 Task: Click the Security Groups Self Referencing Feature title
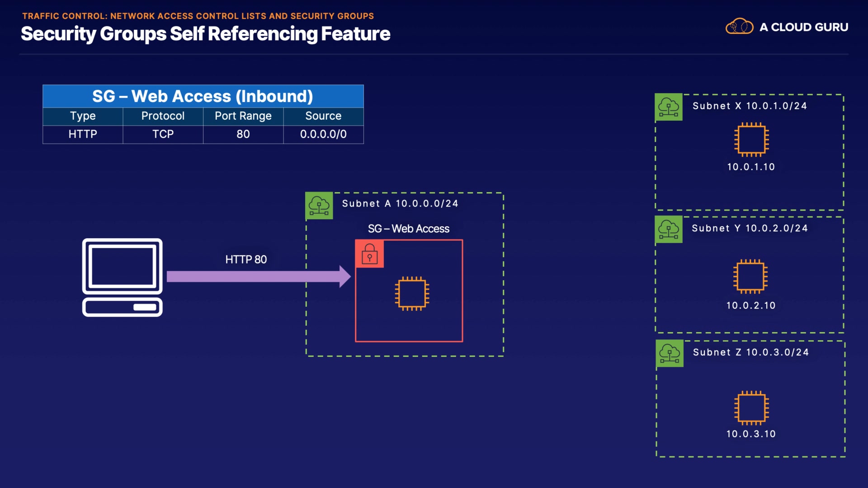[205, 34]
